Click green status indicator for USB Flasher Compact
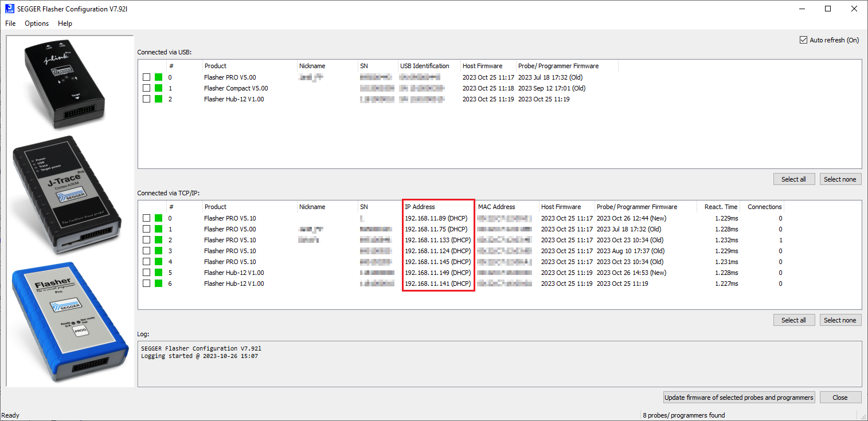 [x=159, y=88]
